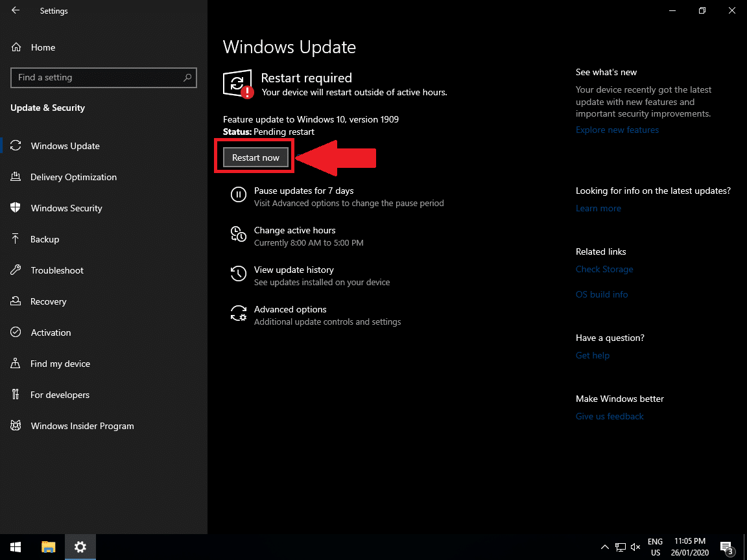
Task: Click the search magnifier icon
Action: pos(187,77)
